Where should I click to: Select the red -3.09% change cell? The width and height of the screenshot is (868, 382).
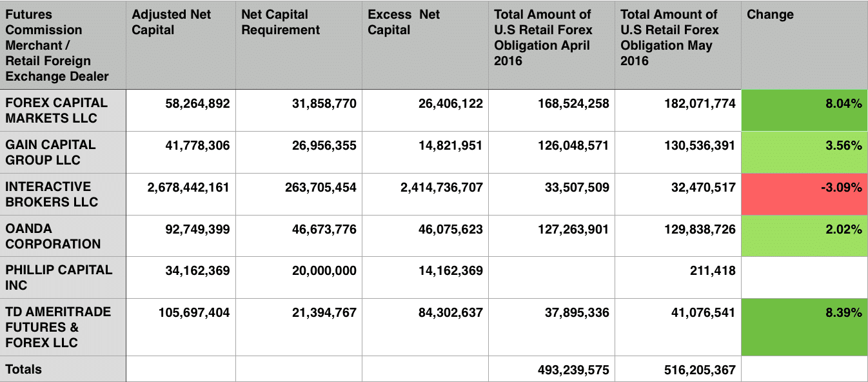pos(804,194)
